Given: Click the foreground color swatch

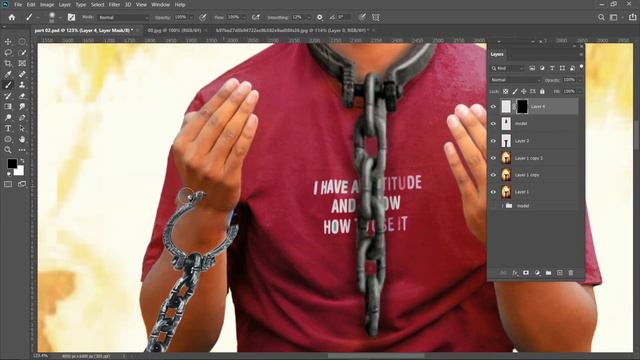Looking at the screenshot, I should 12,163.
